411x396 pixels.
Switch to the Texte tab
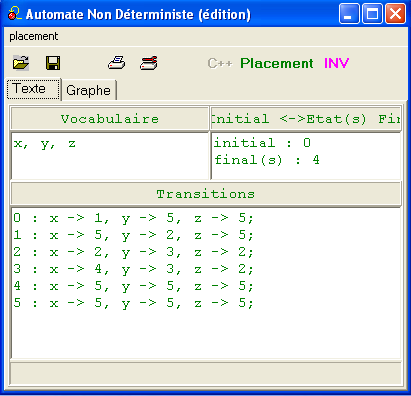pos(33,89)
